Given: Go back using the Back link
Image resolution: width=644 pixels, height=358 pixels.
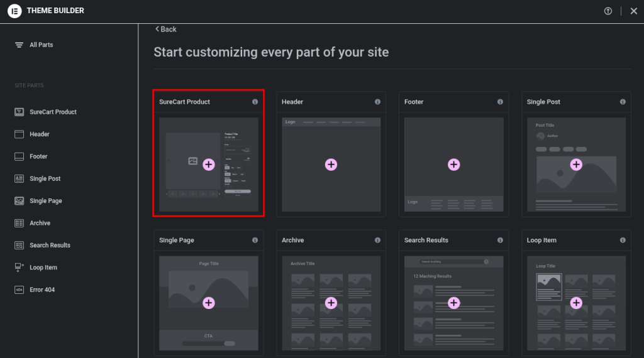Looking at the screenshot, I should point(166,30).
